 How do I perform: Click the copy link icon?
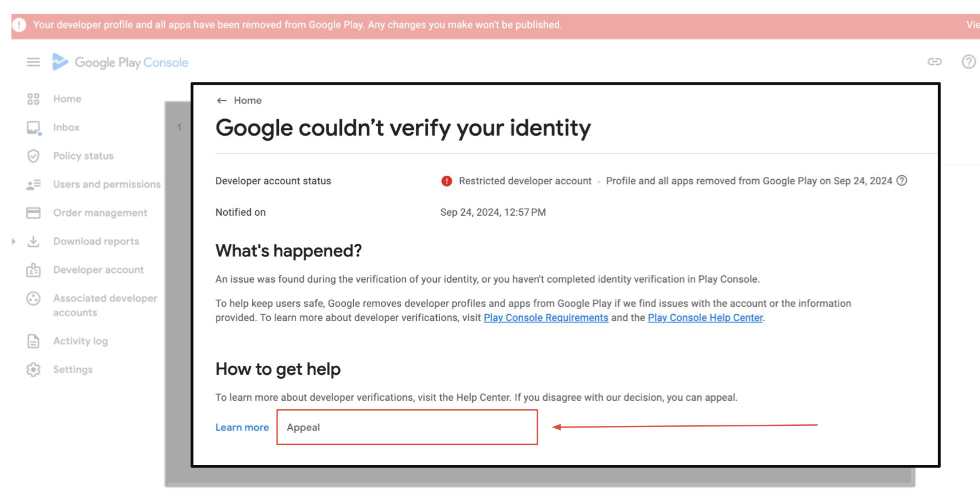click(934, 62)
